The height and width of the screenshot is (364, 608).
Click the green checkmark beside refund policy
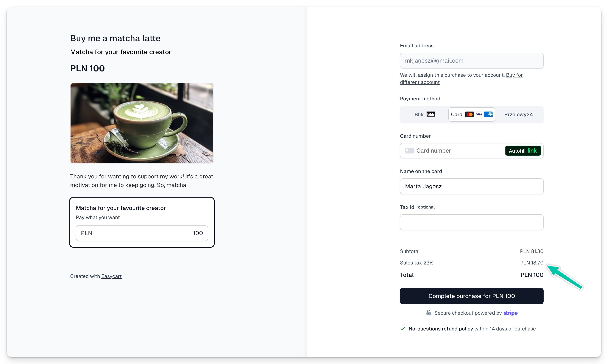point(403,329)
